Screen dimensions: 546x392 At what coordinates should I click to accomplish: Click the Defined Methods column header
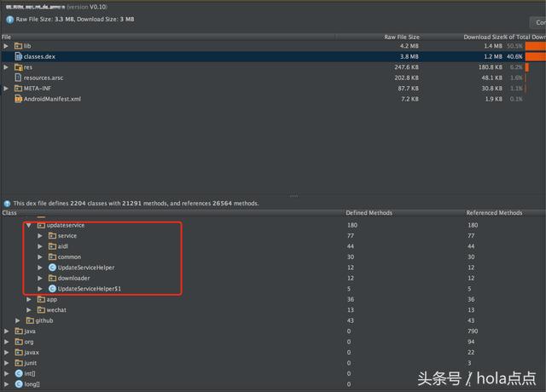point(369,213)
